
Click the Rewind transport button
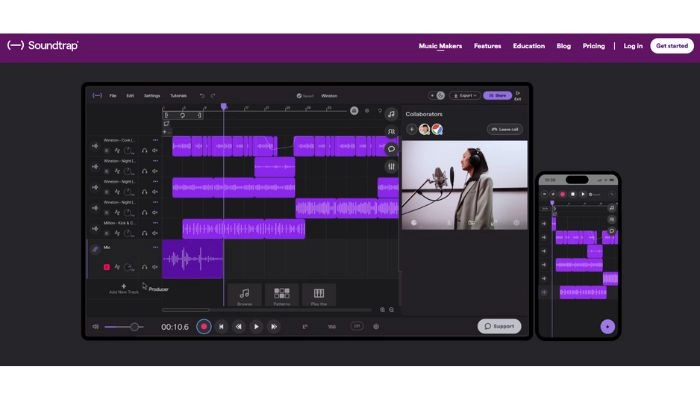pos(239,327)
